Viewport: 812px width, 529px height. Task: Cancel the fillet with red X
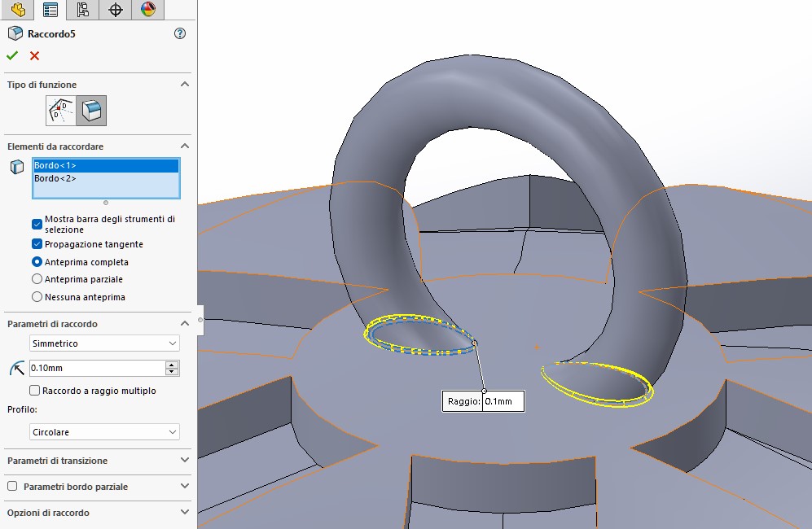(x=34, y=55)
